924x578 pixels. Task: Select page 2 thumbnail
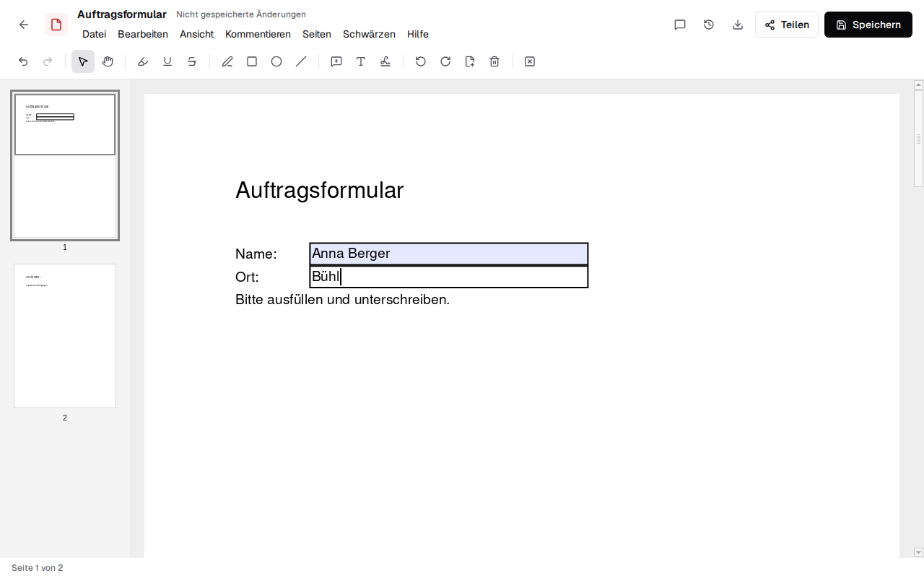(x=65, y=336)
